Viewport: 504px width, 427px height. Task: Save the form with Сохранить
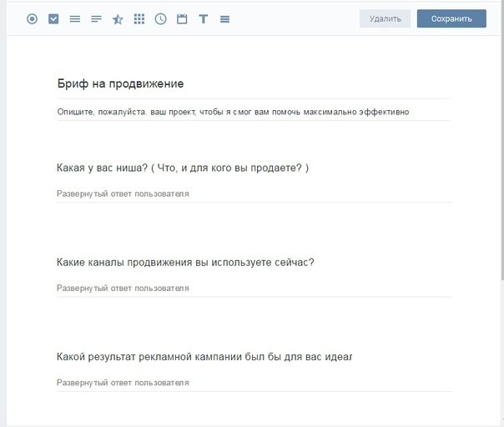coord(451,18)
